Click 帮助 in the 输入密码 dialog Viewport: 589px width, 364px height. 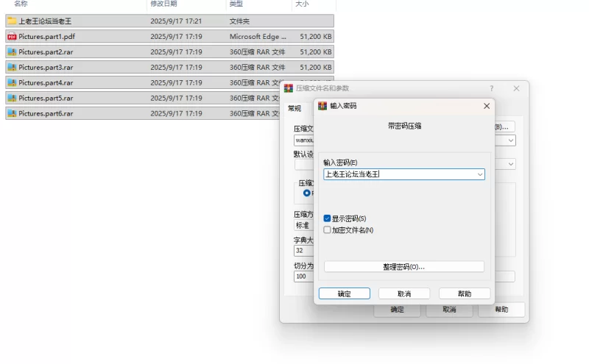click(x=465, y=294)
